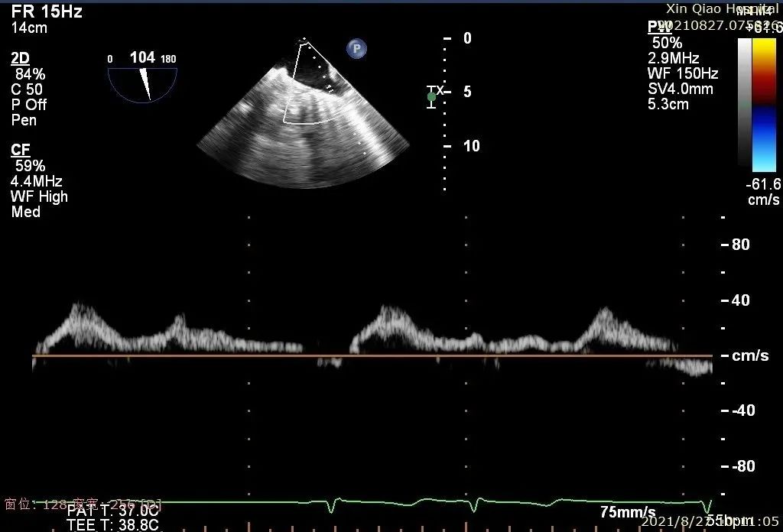Click the green focal zone dot
The width and height of the screenshot is (783, 532).
(431, 96)
